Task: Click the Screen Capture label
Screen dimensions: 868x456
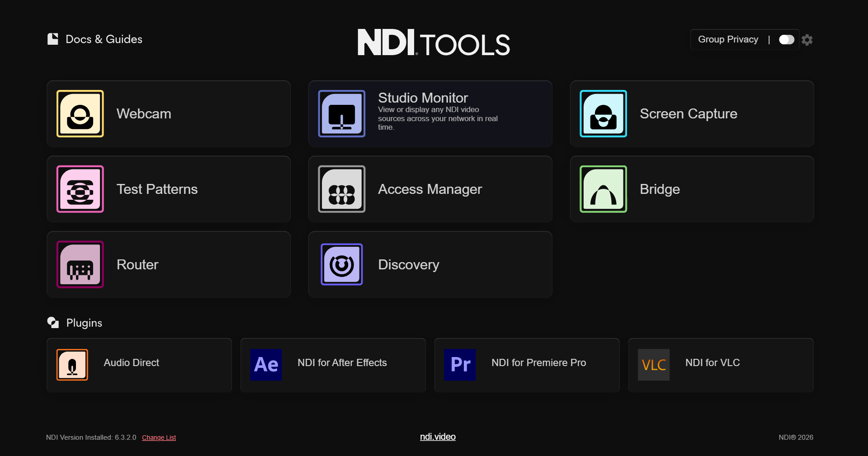Action: [x=689, y=113]
